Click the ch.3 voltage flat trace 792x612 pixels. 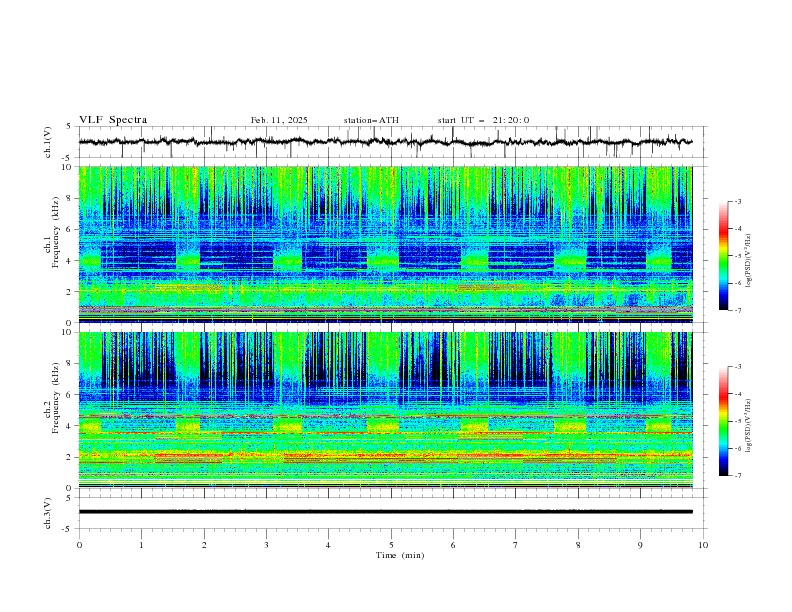tap(385, 512)
